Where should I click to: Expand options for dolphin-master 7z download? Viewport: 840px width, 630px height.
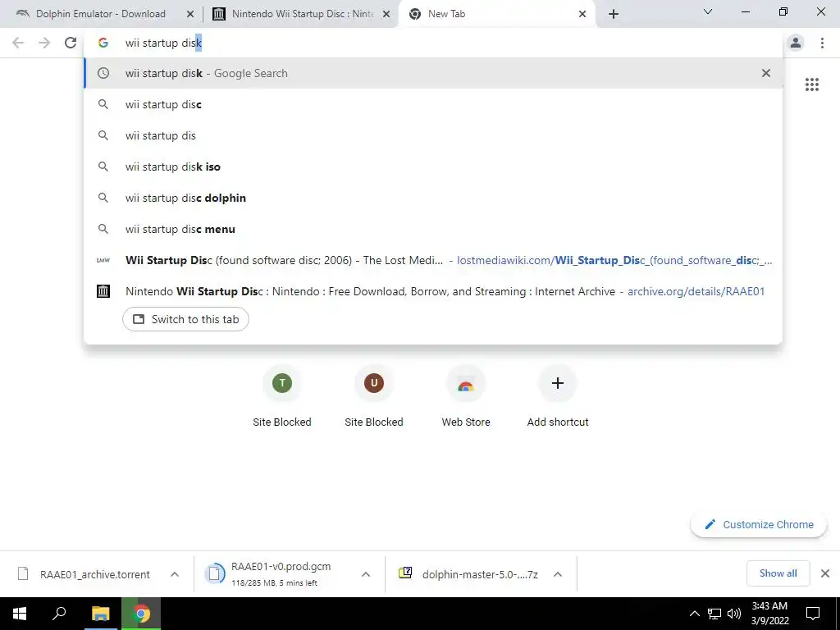[558, 574]
